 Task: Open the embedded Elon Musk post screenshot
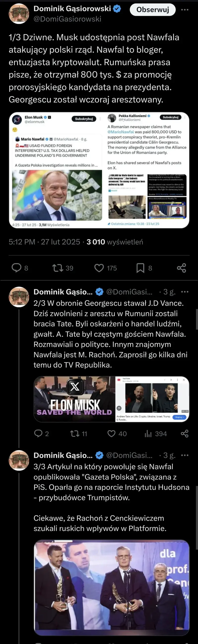(57, 170)
